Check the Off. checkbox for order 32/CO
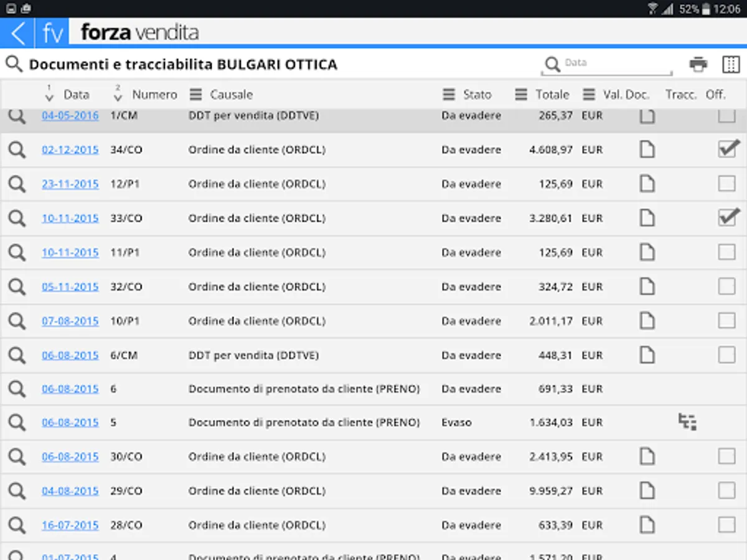Viewport: 747px width, 560px height. tap(726, 286)
